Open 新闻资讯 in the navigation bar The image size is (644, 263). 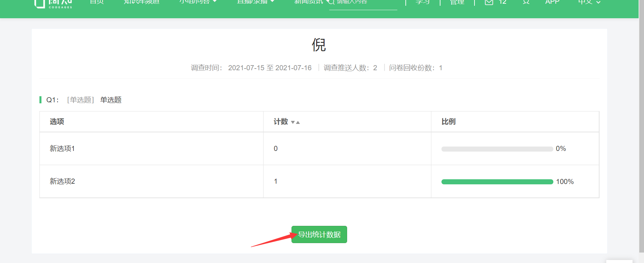308,2
